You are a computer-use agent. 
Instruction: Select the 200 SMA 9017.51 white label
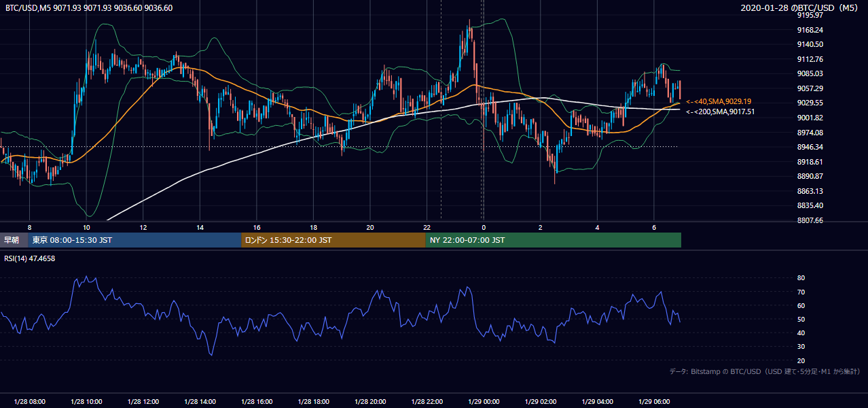(720, 112)
